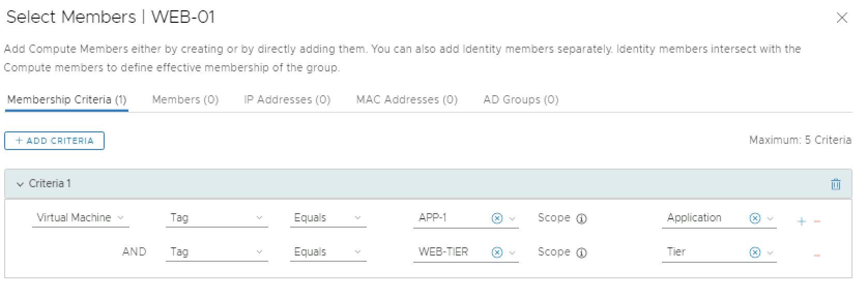
Task: Click the plus icon to add condition
Action: coord(802,221)
